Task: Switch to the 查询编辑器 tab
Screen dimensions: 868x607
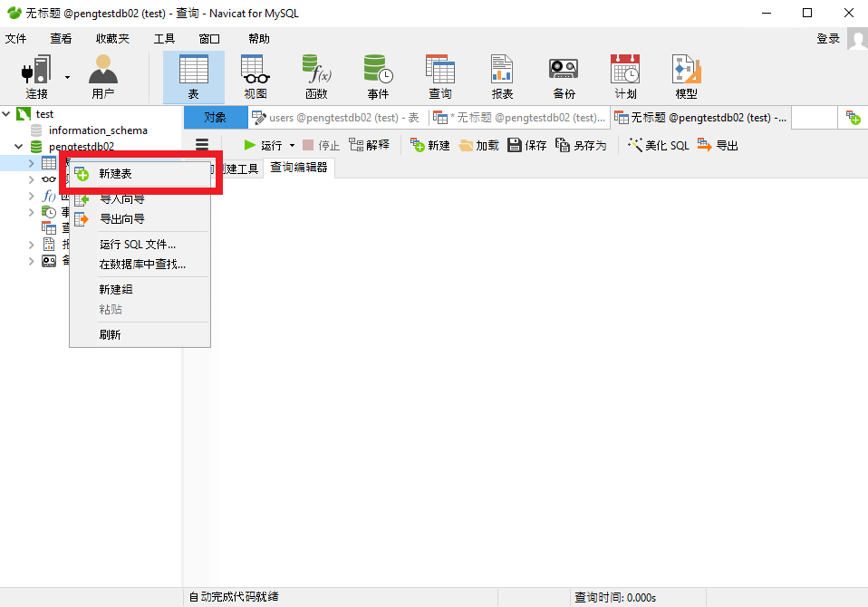Action: (x=299, y=168)
